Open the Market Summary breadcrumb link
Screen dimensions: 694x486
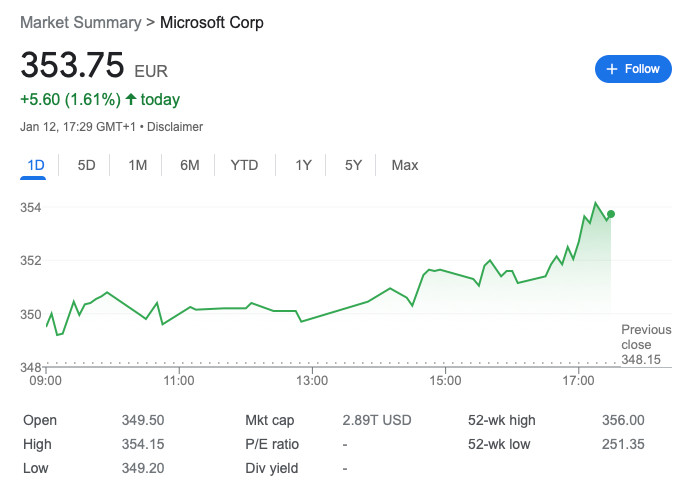point(81,23)
